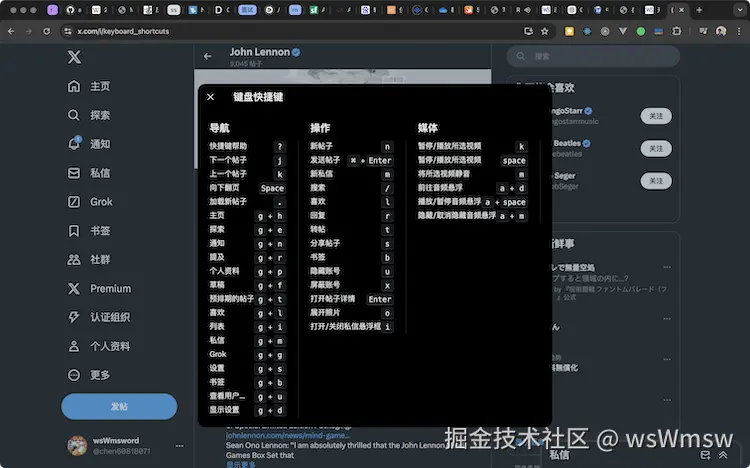The height and width of the screenshot is (468, 750).
Task: Click the 快捷键帮助 shortcut row
Action: tap(247, 146)
